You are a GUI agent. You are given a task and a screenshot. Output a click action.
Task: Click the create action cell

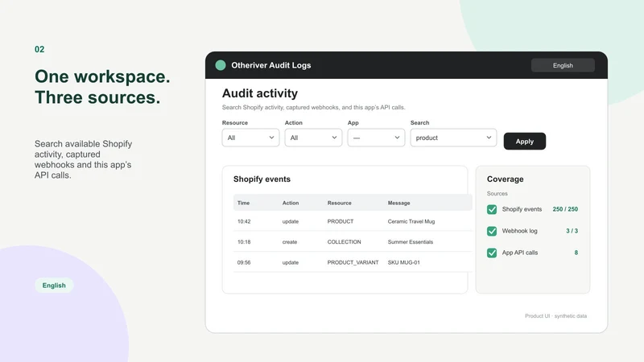coord(290,242)
